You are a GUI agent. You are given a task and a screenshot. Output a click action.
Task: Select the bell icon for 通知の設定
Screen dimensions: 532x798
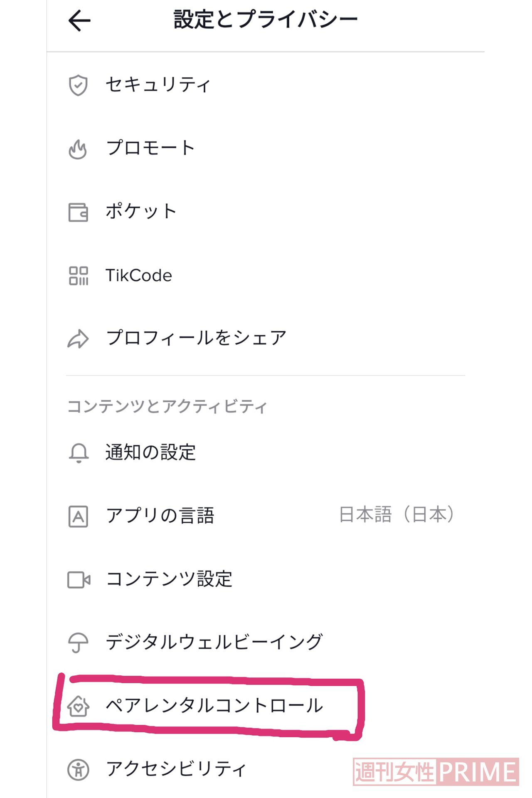(79, 453)
